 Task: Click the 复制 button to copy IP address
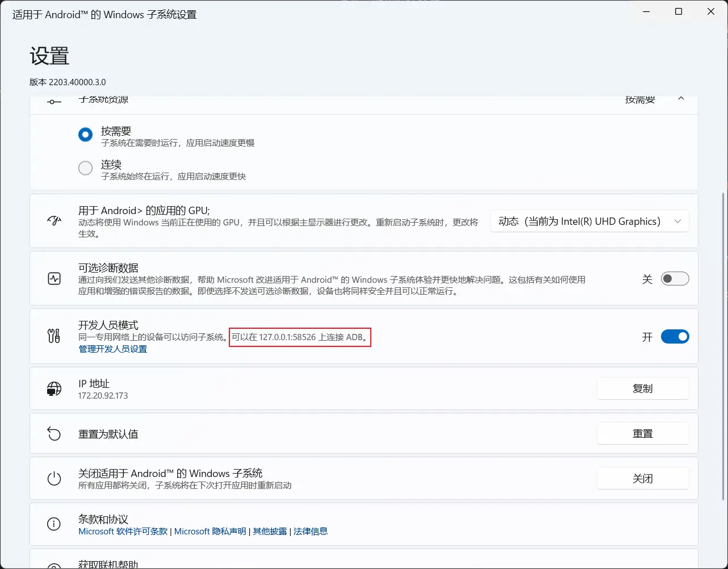(643, 388)
